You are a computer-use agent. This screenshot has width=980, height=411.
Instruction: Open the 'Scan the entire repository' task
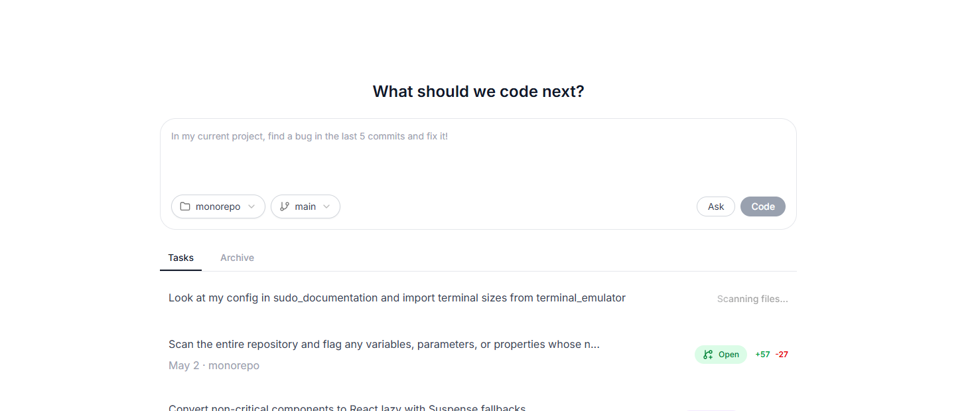[x=384, y=345]
